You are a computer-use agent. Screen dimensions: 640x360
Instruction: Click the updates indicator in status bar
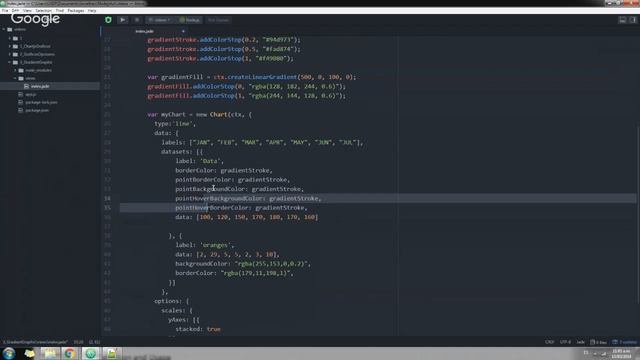pos(624,342)
